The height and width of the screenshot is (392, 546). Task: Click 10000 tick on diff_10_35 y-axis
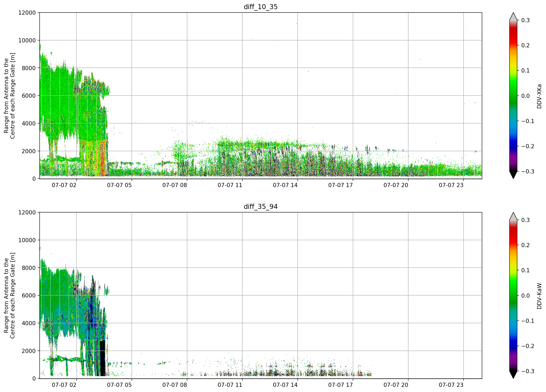(x=27, y=40)
